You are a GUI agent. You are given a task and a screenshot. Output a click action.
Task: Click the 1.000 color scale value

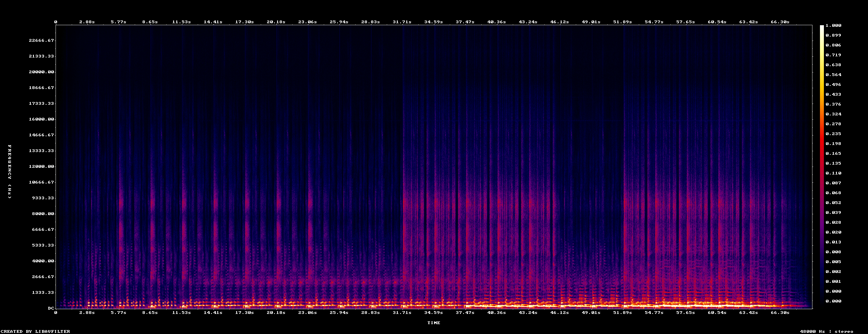(x=833, y=26)
